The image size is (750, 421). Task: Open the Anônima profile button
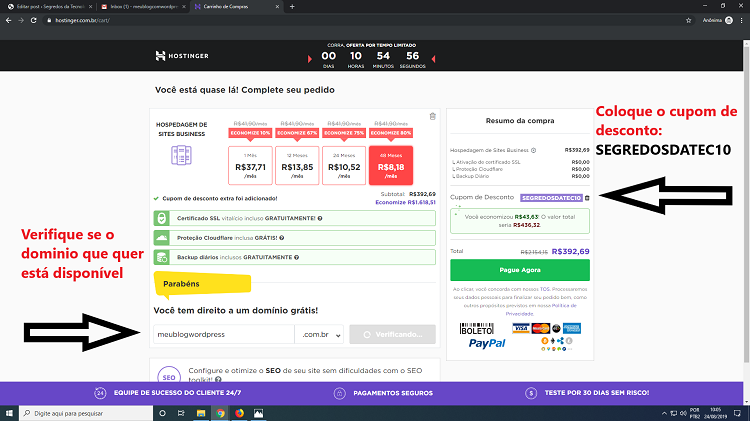717,21
